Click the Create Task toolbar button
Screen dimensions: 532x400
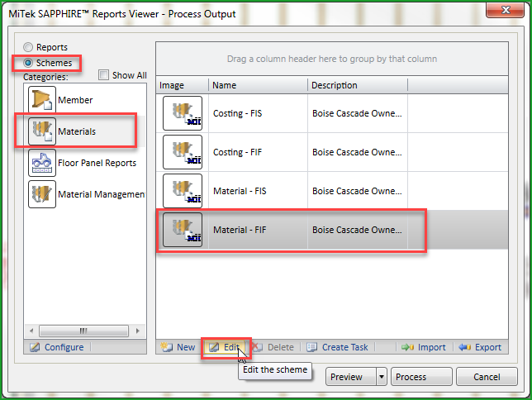tap(338, 347)
